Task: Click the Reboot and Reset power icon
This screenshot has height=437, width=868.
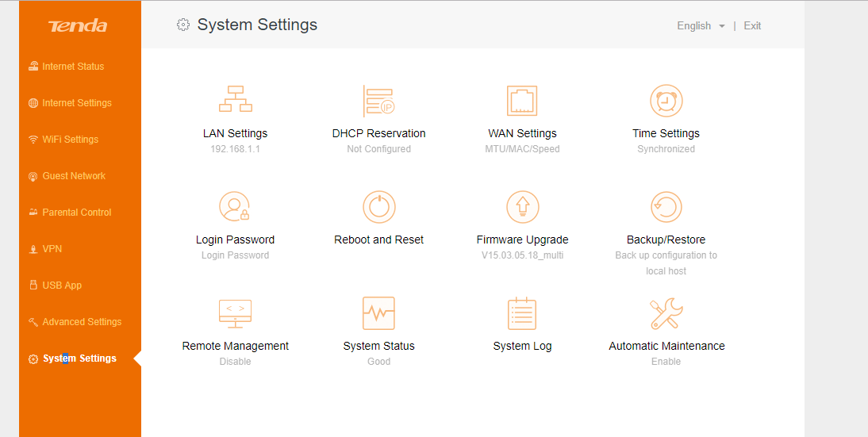Action: (x=378, y=208)
